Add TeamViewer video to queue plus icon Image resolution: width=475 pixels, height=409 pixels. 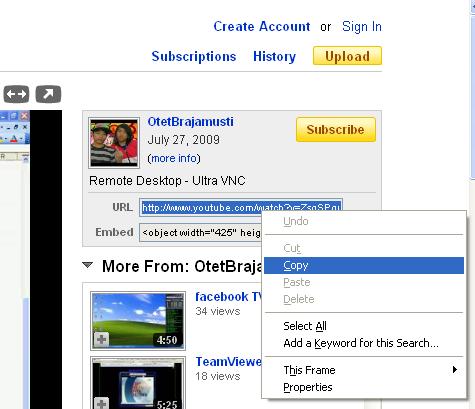pyautogui.click(x=101, y=403)
